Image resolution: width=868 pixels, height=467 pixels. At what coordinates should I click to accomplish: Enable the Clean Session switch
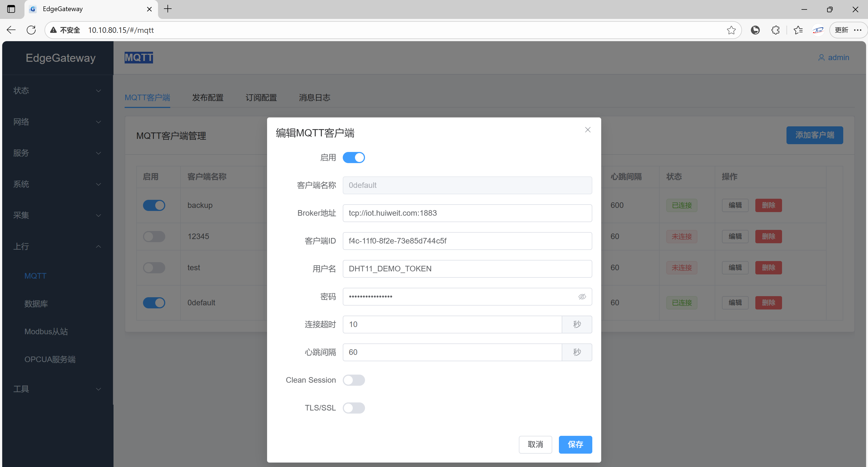click(x=354, y=380)
